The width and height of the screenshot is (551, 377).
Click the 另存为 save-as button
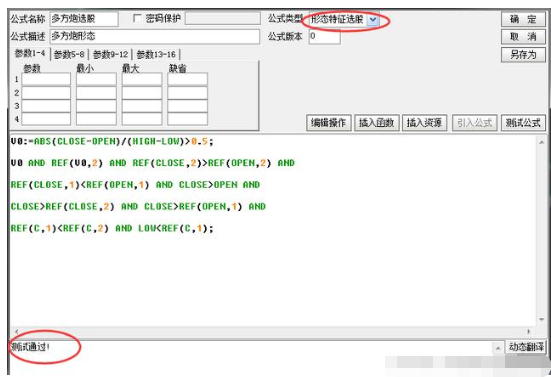[x=523, y=54]
